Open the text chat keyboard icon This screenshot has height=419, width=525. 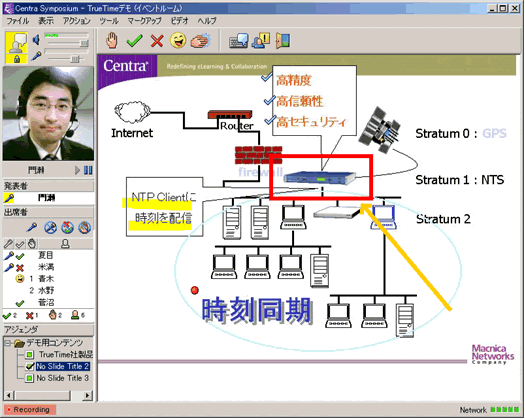(x=239, y=41)
